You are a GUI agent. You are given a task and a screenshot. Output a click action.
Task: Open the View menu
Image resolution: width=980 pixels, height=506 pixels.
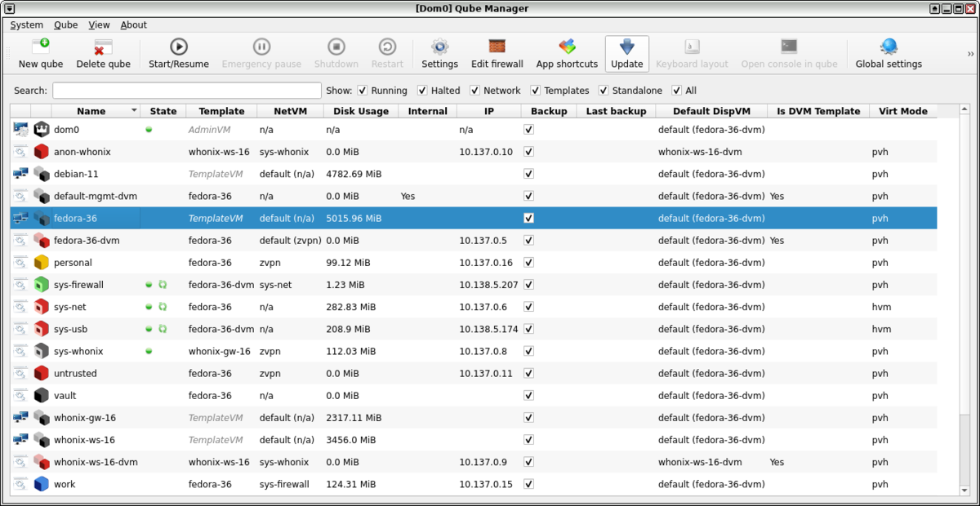tap(99, 24)
